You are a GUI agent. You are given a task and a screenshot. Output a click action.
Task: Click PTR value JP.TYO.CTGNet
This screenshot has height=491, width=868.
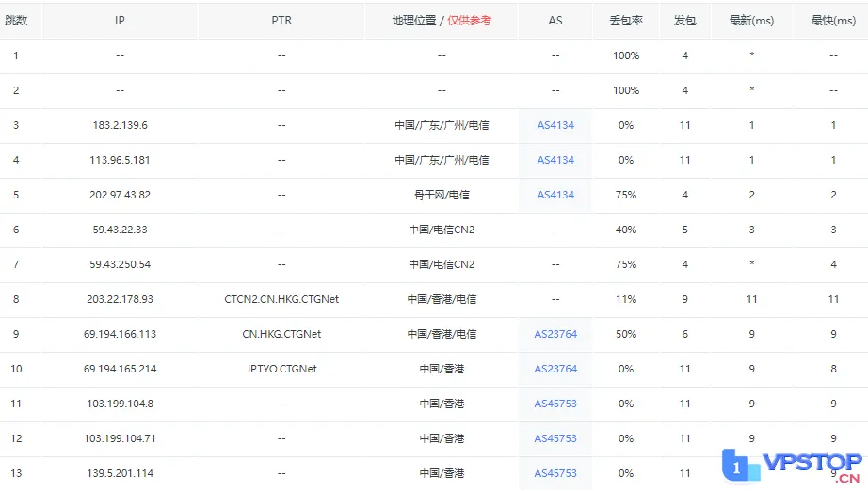click(281, 369)
